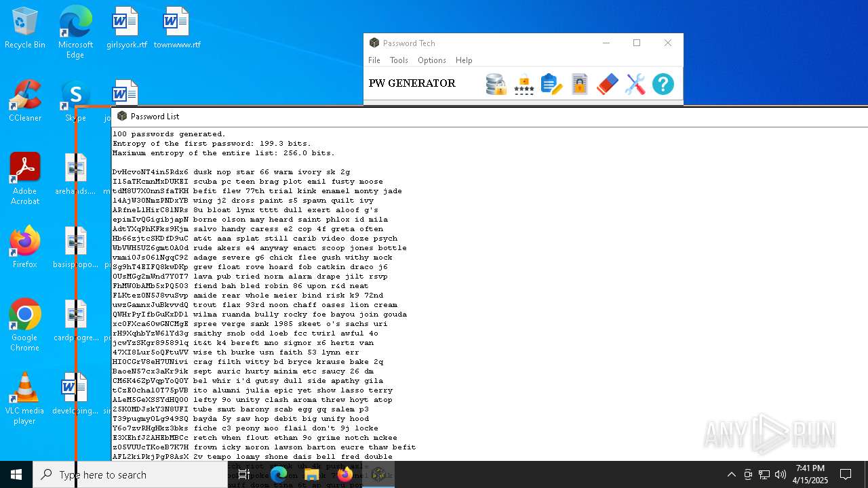
Task: Open the password manager database icon
Action: click(496, 84)
